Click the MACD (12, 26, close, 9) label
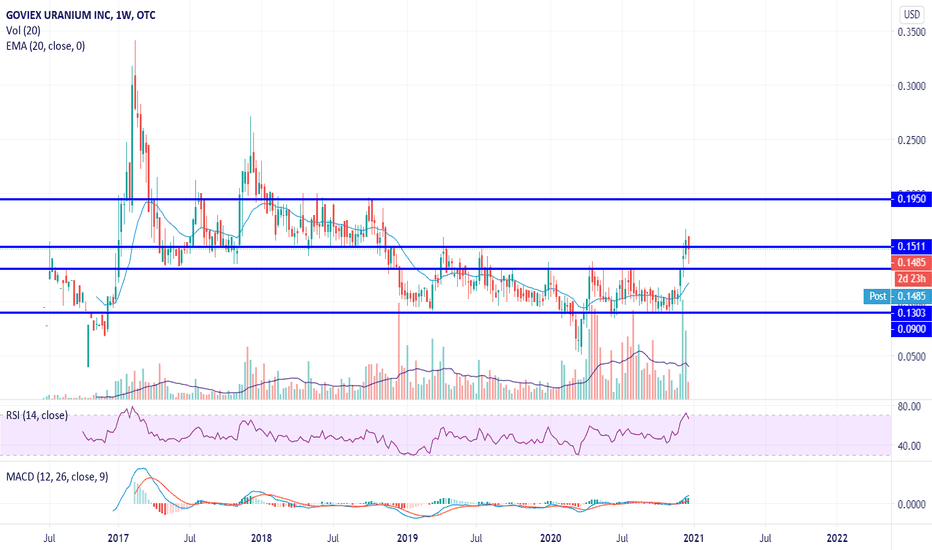This screenshot has width=932, height=550. pyautogui.click(x=57, y=476)
